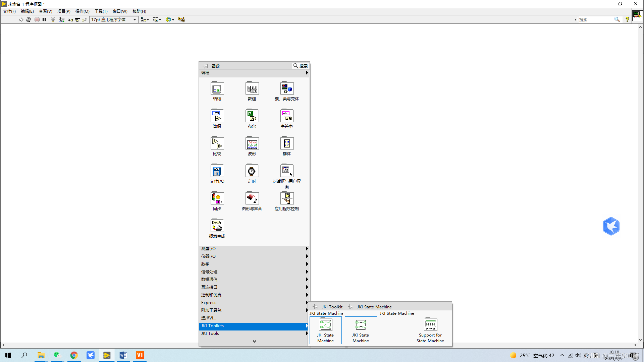The height and width of the screenshot is (362, 644).
Task: Select JKI State Machine VI in submenu
Action: pos(361,330)
